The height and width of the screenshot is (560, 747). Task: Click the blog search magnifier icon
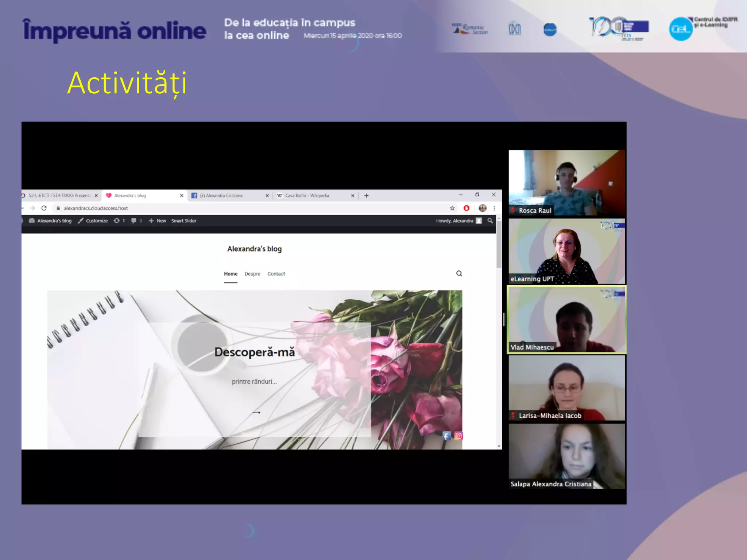click(x=459, y=273)
